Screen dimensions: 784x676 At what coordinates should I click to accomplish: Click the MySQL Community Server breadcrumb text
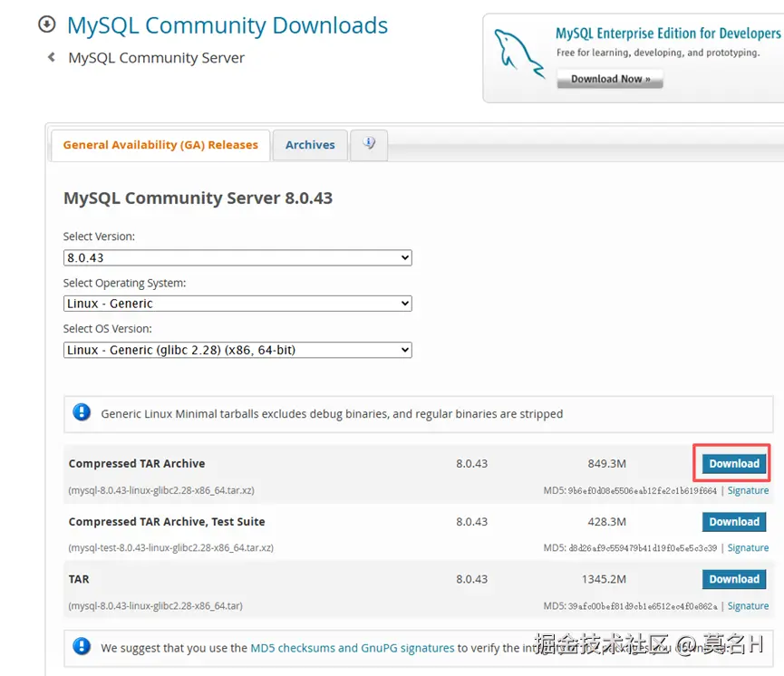[157, 58]
